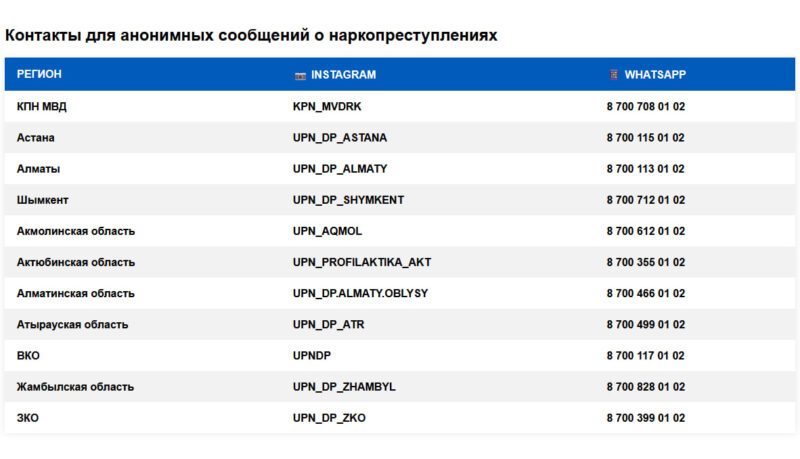Image resolution: width=800 pixels, height=459 pixels.
Task: Click the Instagram icon in table header
Action: pyautogui.click(x=301, y=76)
